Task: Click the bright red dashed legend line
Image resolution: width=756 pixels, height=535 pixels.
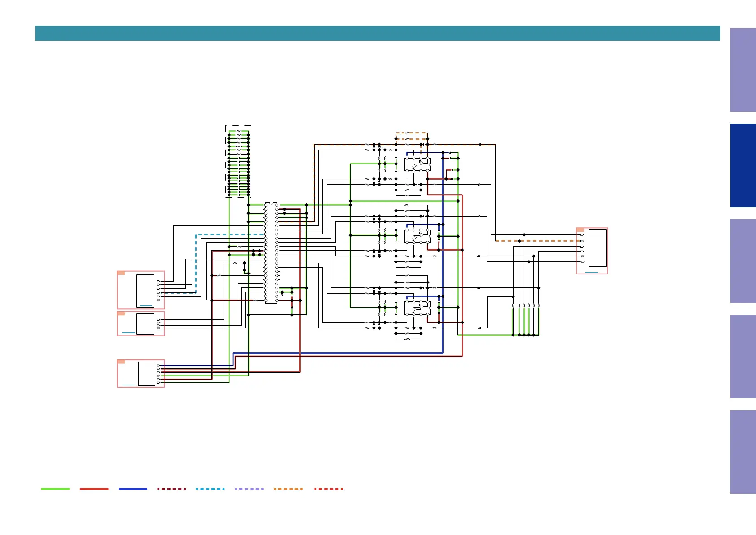Action: pos(329,489)
